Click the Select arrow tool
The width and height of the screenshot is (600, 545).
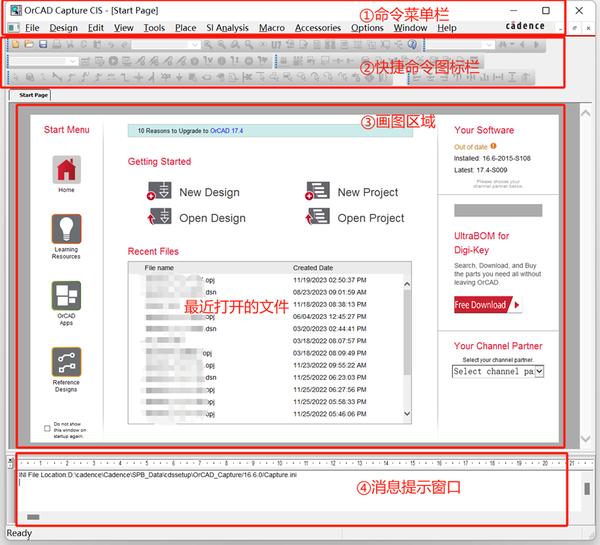click(x=16, y=77)
